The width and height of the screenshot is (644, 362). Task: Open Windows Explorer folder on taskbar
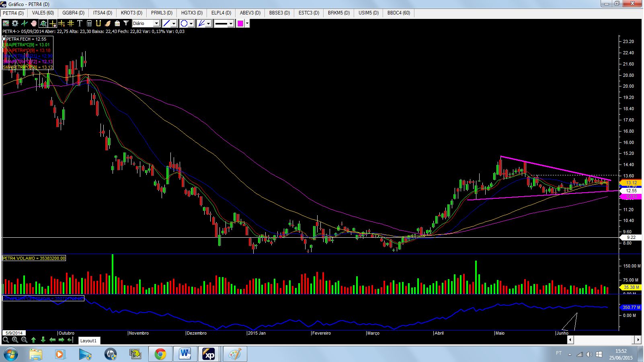[36, 354]
